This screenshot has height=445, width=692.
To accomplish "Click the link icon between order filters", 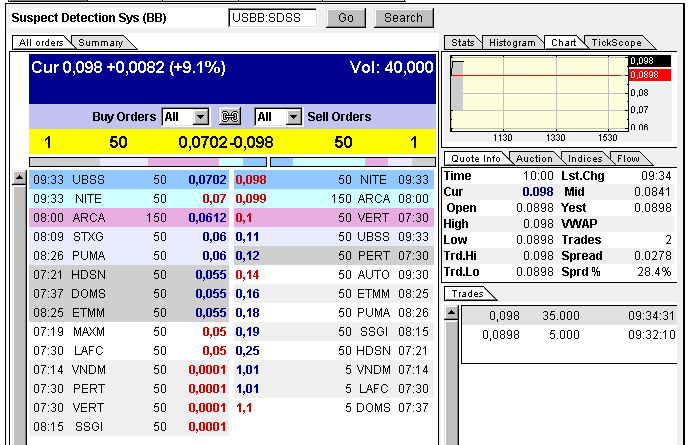I will 231,117.
